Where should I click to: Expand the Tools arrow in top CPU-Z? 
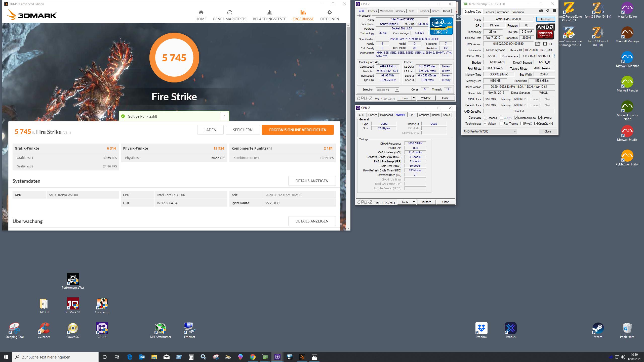414,98
